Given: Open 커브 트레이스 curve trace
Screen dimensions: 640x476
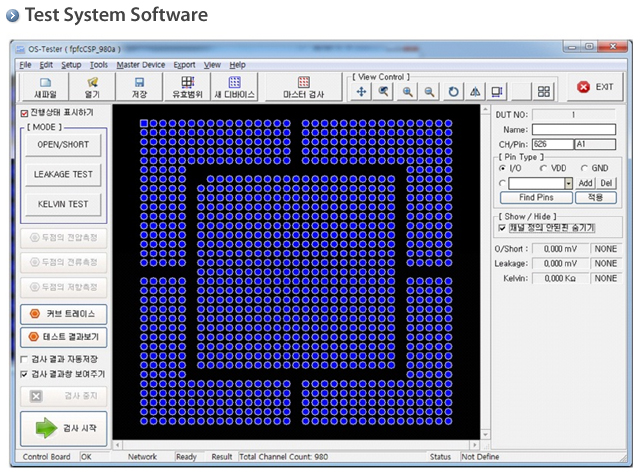Looking at the screenshot, I should [64, 314].
